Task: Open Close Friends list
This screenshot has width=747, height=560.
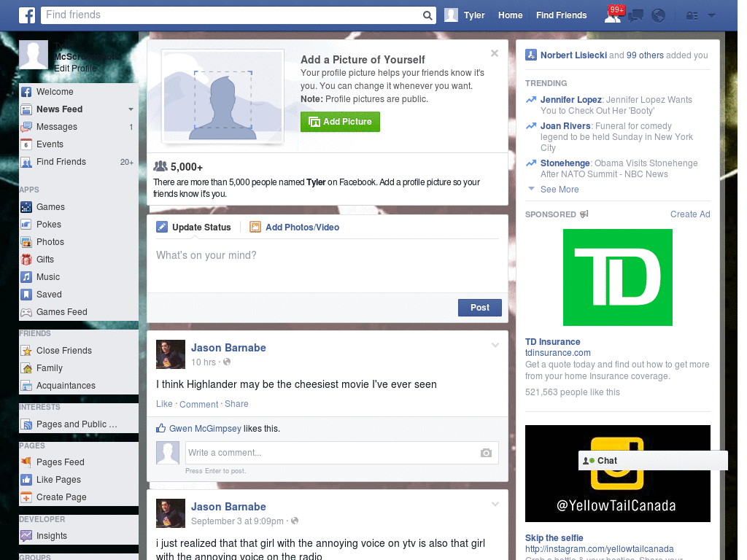Action: tap(79, 351)
